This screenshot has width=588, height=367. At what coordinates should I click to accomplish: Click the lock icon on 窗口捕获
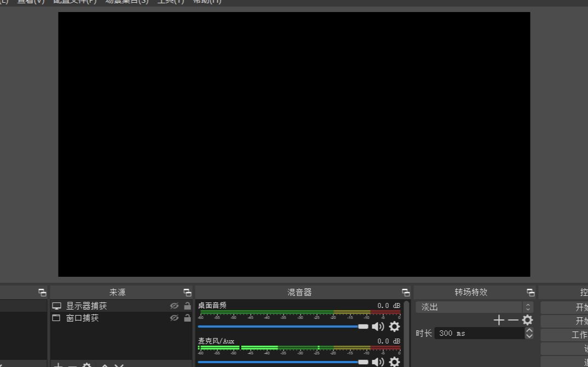(187, 318)
